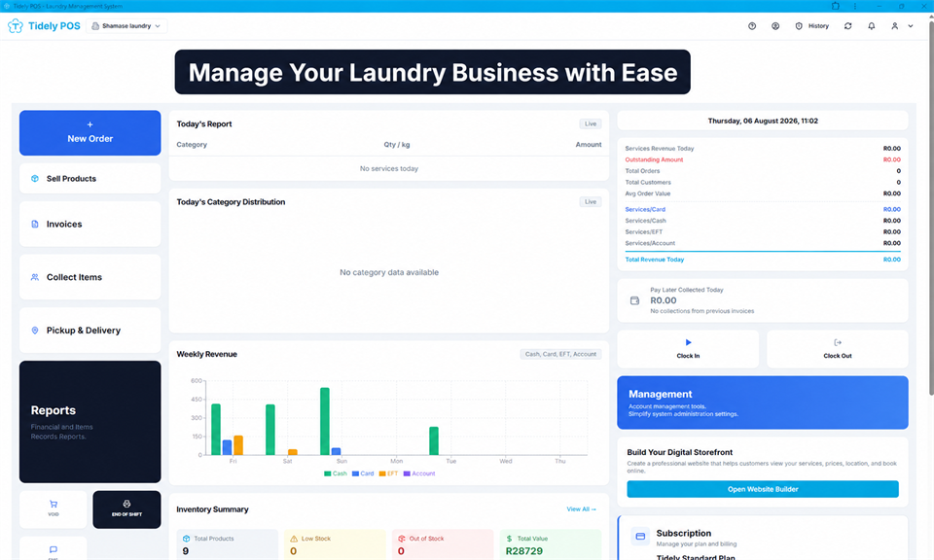Click the Live badge in Category Distribution
Screen dimensions: 934x560
pos(591,202)
